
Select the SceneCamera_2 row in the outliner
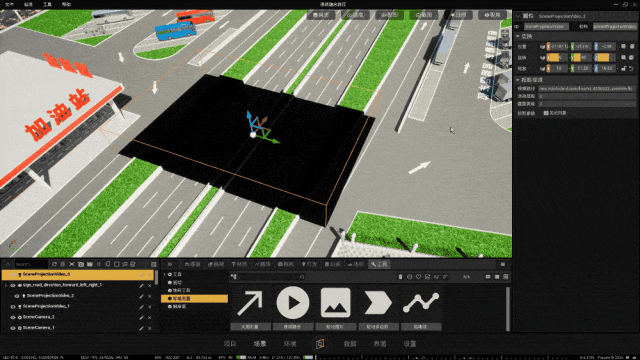tap(78, 317)
